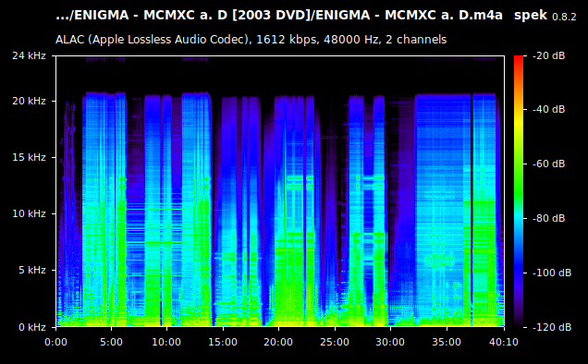This screenshot has width=588, height=364.
Task: Click the 10 kHz frequency axis label
Action: 29,213
